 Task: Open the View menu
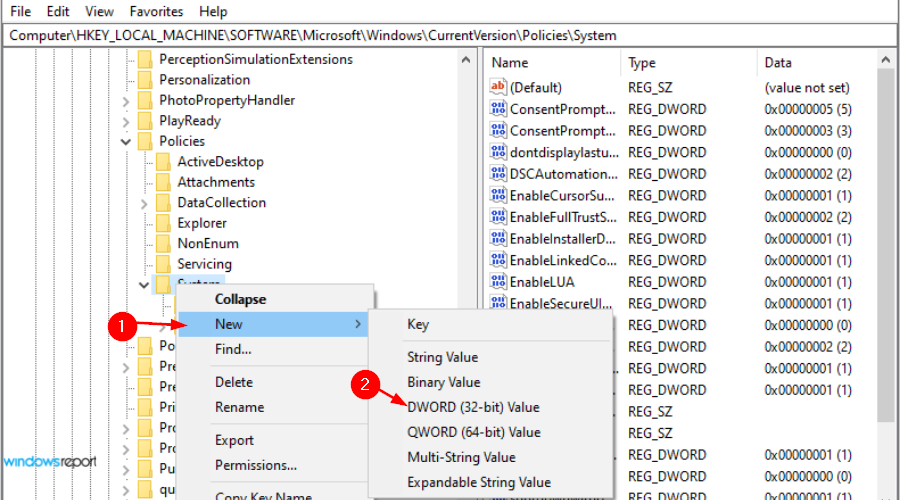click(x=99, y=11)
